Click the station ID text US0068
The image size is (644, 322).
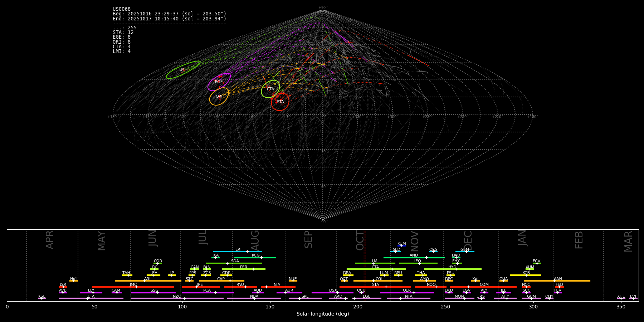pyautogui.click(x=122, y=9)
